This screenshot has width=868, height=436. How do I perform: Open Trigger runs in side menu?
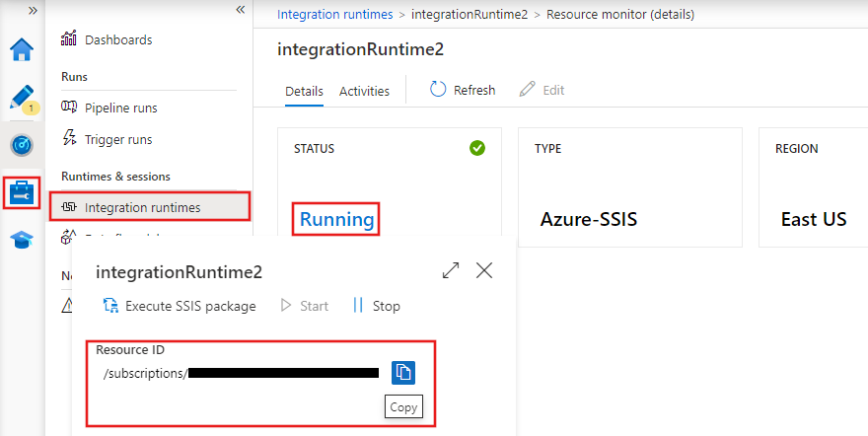coord(118,139)
